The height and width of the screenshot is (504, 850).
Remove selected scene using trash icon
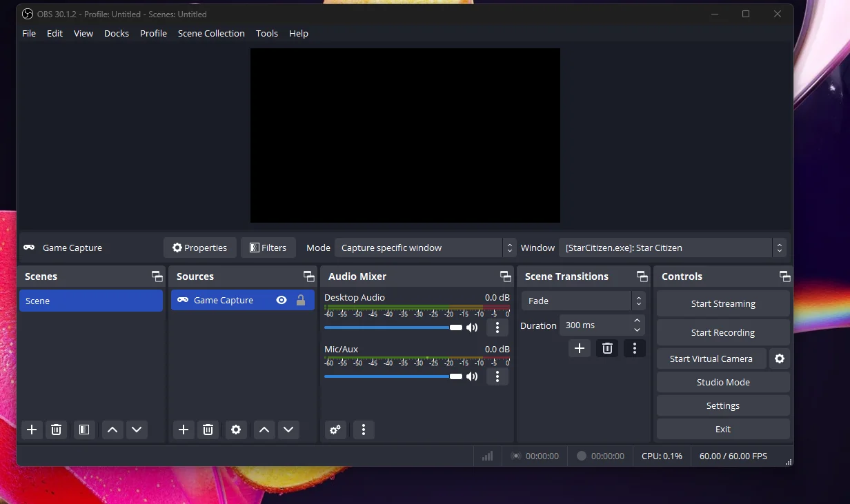(x=57, y=430)
